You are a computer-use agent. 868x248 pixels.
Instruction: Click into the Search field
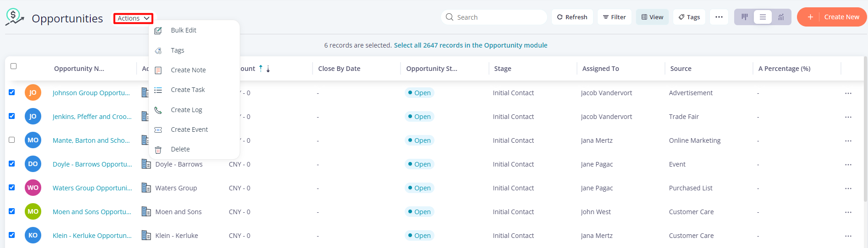pyautogui.click(x=497, y=17)
